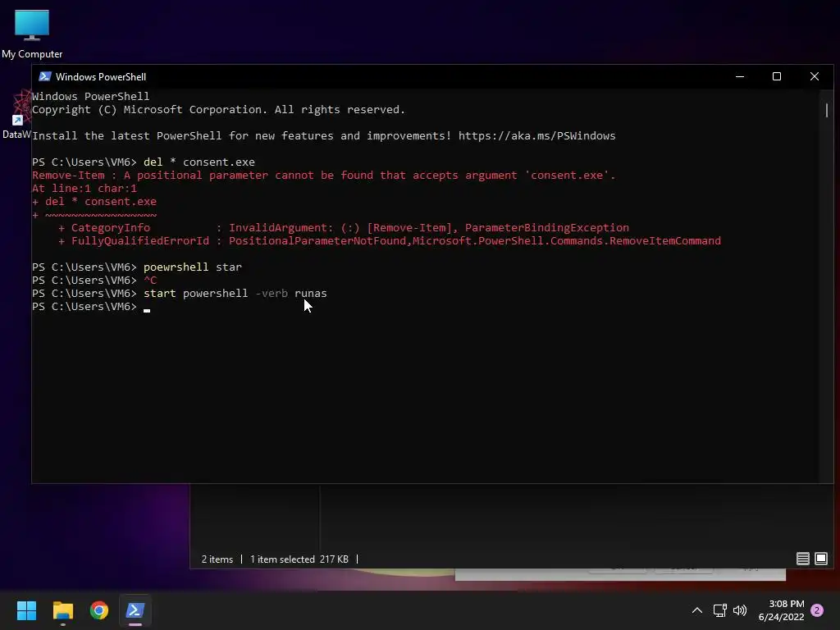Viewport: 840px width, 630px height.
Task: Click the 'del * consent.exe' command at first prompt
Action: tap(199, 162)
